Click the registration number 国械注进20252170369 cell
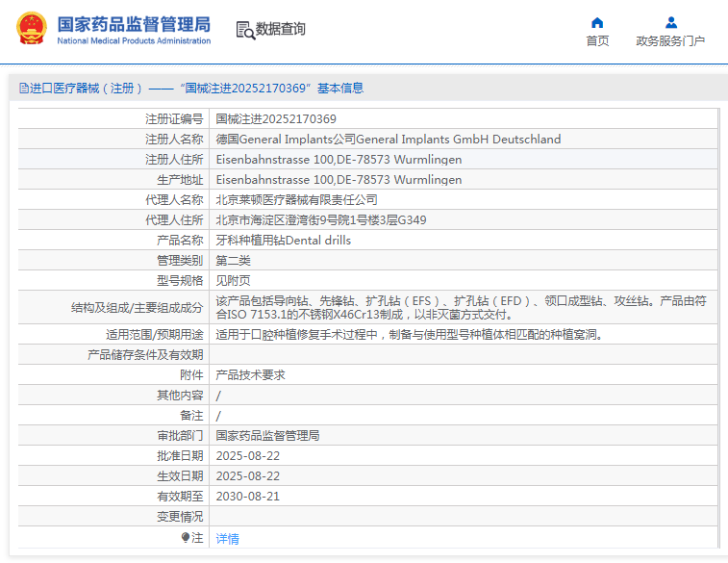Screen dimensions: 728x563 pyautogui.click(x=276, y=119)
